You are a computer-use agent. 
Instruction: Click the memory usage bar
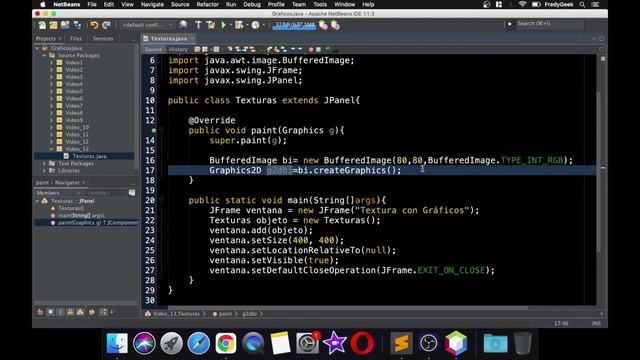294,25
